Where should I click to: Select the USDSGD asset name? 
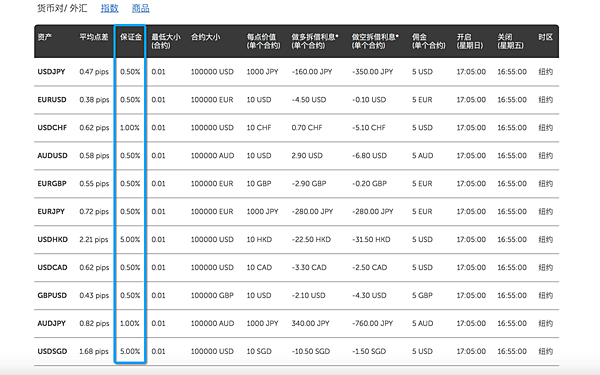(52, 351)
